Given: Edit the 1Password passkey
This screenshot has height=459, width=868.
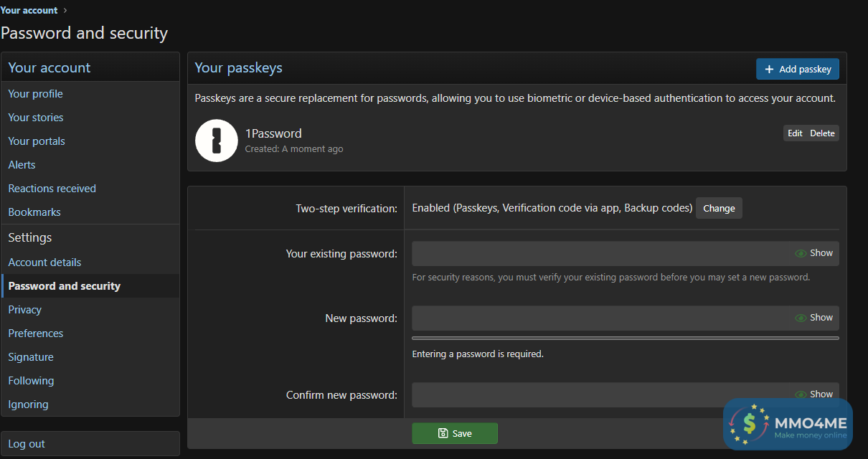Looking at the screenshot, I should coord(795,133).
